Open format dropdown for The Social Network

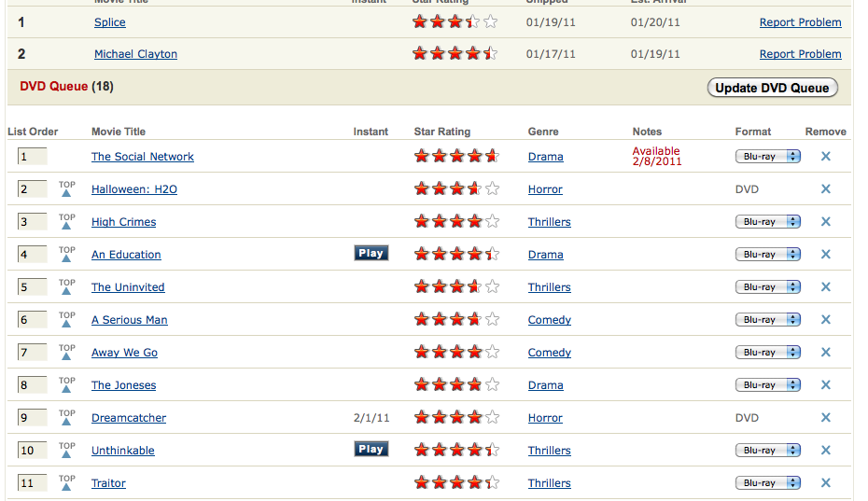click(768, 157)
